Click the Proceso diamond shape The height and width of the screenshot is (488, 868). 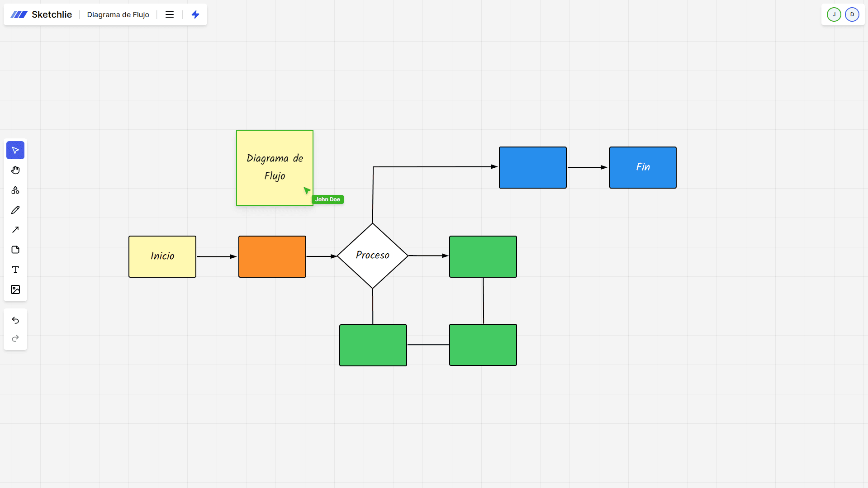(x=372, y=256)
